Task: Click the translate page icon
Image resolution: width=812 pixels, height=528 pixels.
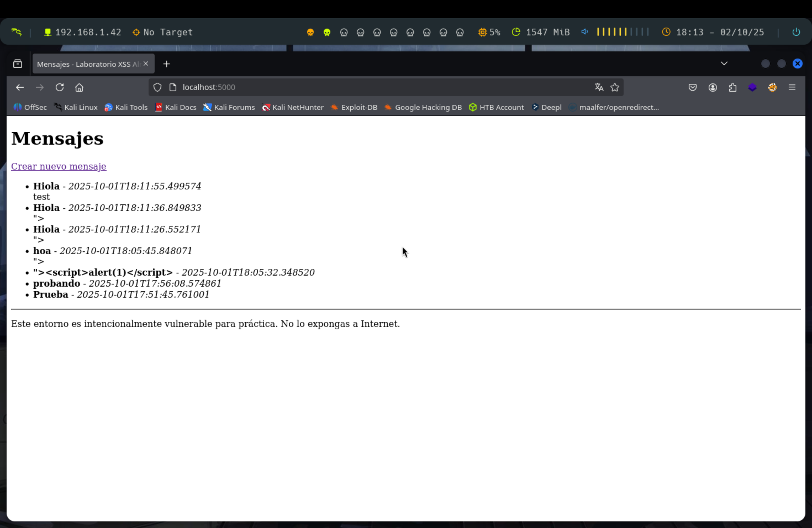Action: [x=599, y=87]
